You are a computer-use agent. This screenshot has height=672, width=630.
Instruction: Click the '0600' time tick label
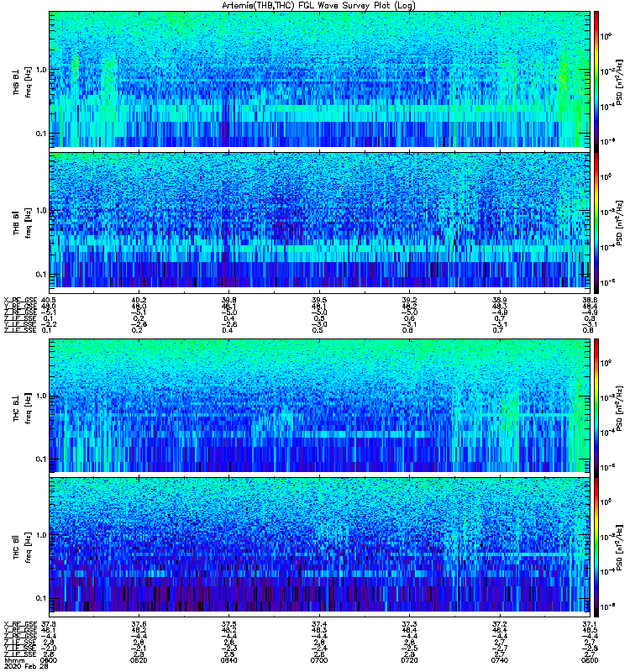point(49,660)
